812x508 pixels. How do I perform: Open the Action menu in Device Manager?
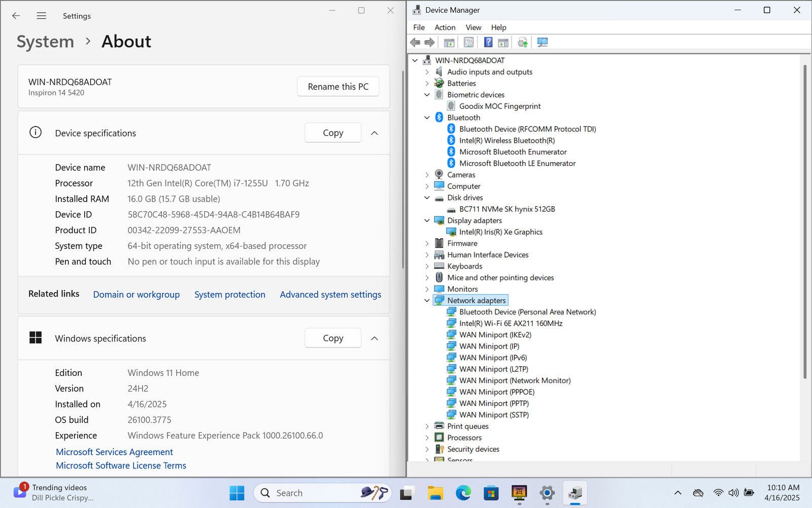pos(445,27)
